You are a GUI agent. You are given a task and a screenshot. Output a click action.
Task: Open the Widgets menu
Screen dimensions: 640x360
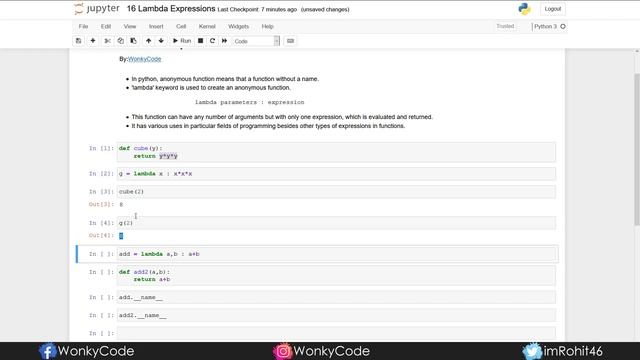coord(238,26)
